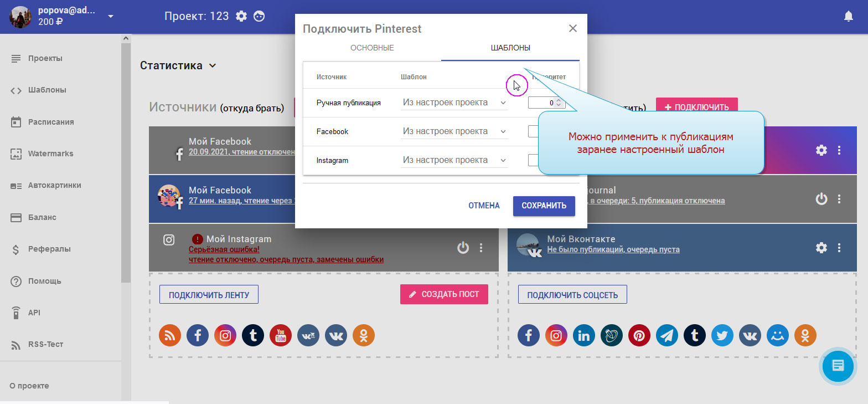Toggle power button for LiveJournal network
The width and height of the screenshot is (868, 404).
click(821, 198)
